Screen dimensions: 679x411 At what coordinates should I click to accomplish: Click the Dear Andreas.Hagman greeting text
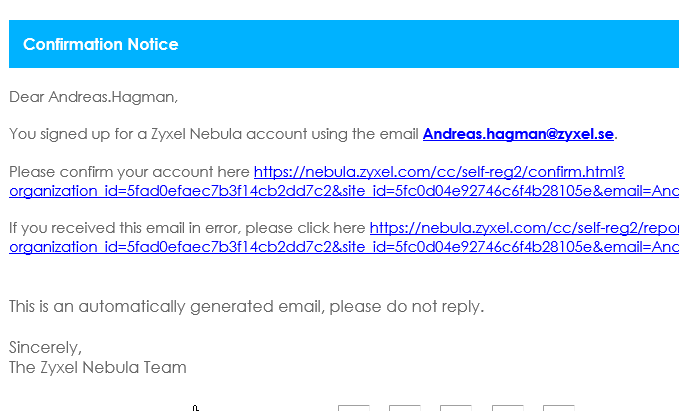click(x=93, y=97)
